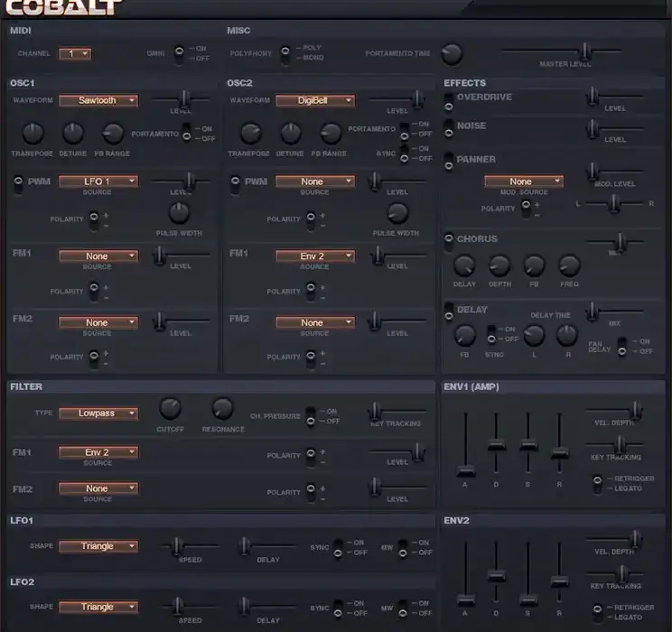Toggle OSC1 Portamento switch

click(186, 133)
